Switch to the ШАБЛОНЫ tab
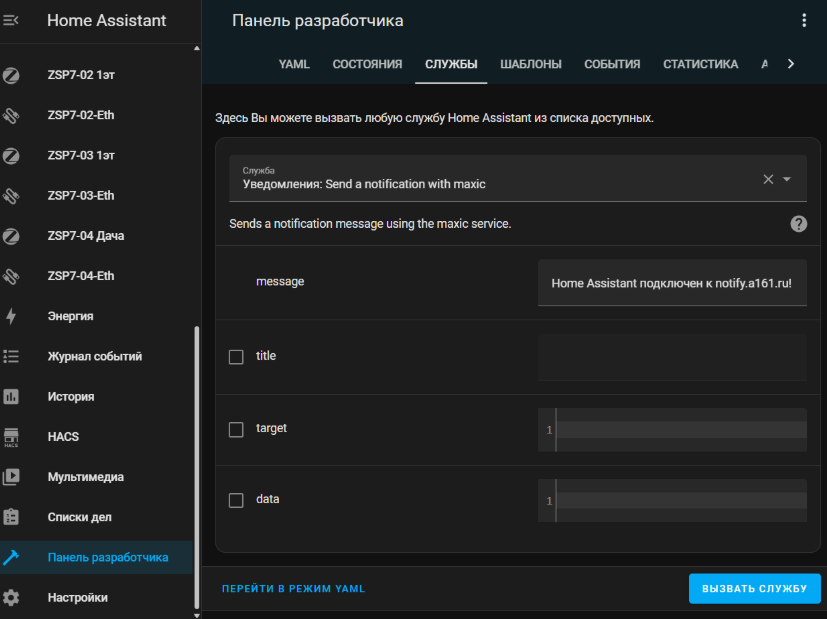The width and height of the screenshot is (827, 619). click(531, 64)
